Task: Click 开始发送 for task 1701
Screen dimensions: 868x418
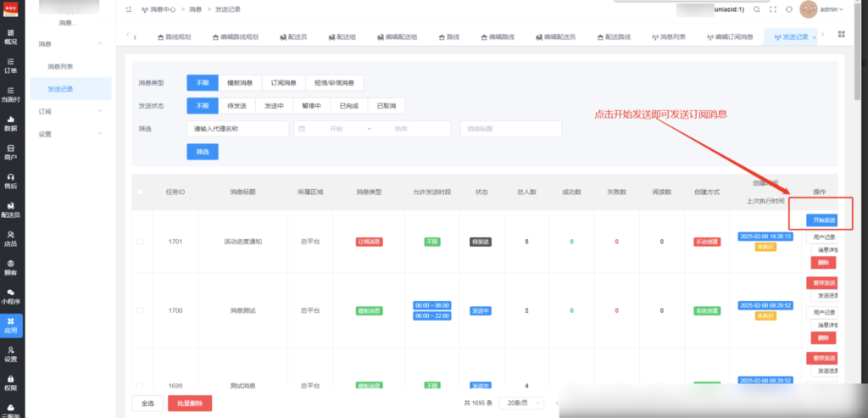Action: (x=821, y=220)
